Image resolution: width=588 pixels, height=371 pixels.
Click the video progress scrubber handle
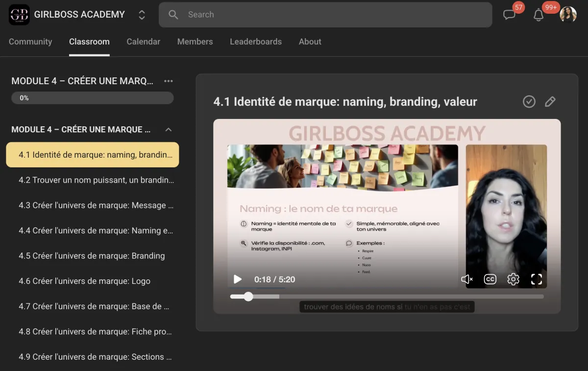(248, 296)
